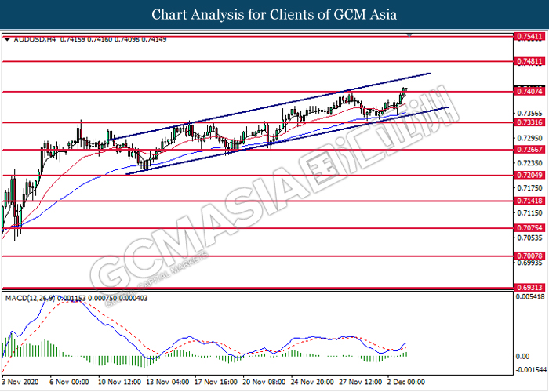Click the gray chart shift marker triangle
Image resolution: width=549 pixels, height=392 pixels.
[x=409, y=35]
